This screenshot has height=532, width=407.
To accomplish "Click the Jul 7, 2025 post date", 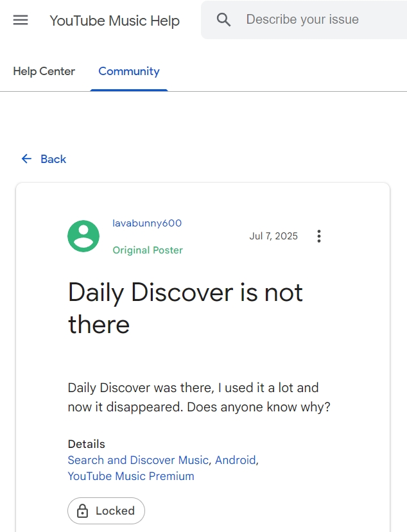I will click(x=273, y=236).
